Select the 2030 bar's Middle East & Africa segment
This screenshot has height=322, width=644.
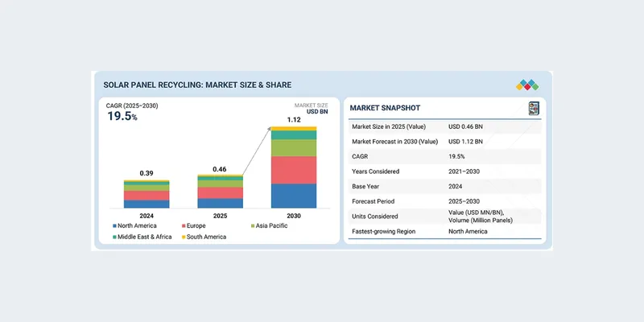[x=294, y=135]
